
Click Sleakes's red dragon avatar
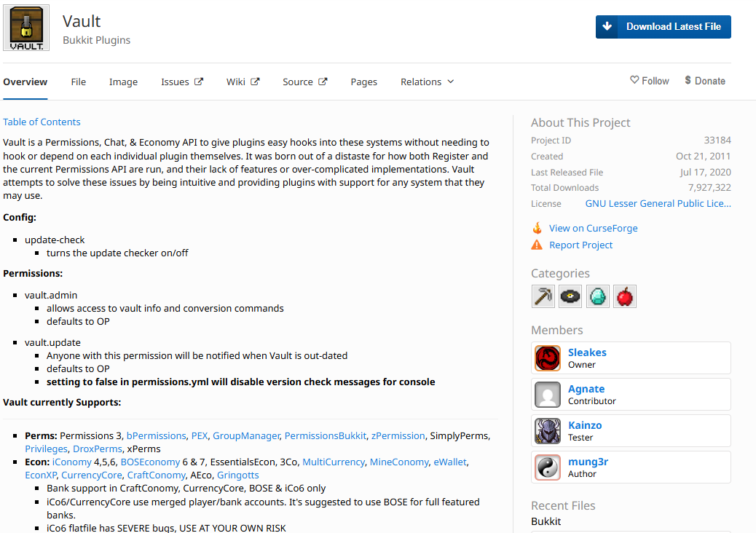[548, 358]
